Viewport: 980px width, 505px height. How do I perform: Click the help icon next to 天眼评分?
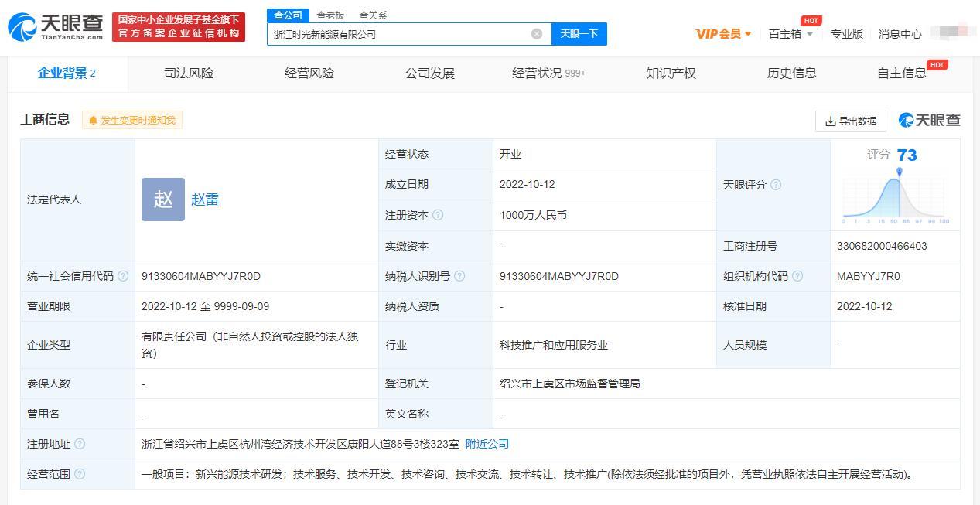[x=776, y=185]
